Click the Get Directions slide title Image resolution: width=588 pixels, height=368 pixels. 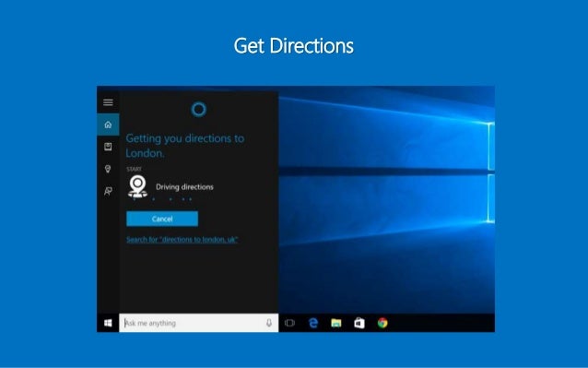[294, 46]
